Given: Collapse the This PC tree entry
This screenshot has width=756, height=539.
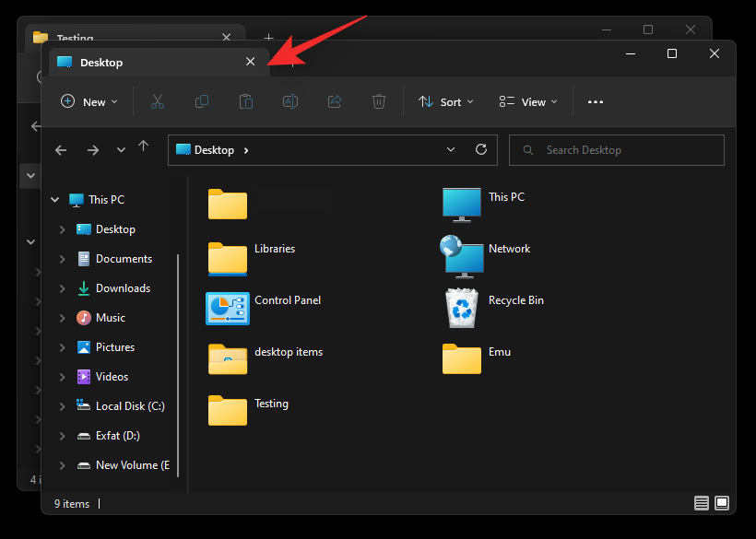Looking at the screenshot, I should pos(54,199).
